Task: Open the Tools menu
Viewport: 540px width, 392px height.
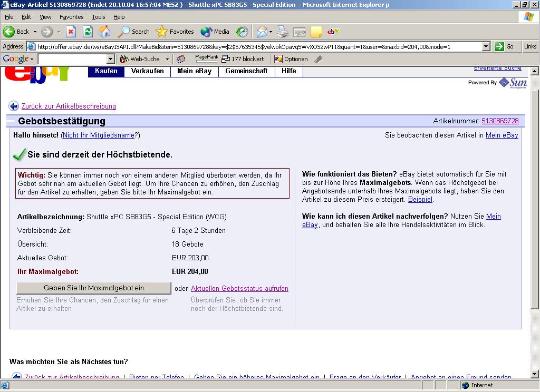Action: (98, 17)
